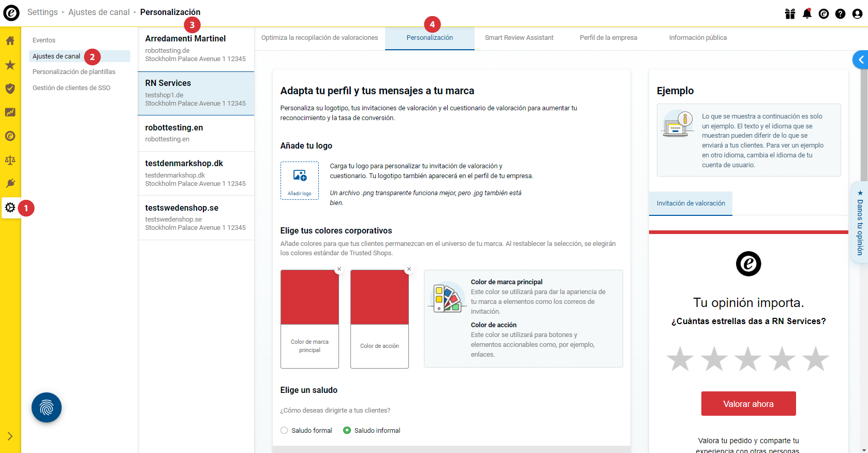Click the Trusted Shops logo in email preview
The height and width of the screenshot is (453, 868).
[748, 264]
